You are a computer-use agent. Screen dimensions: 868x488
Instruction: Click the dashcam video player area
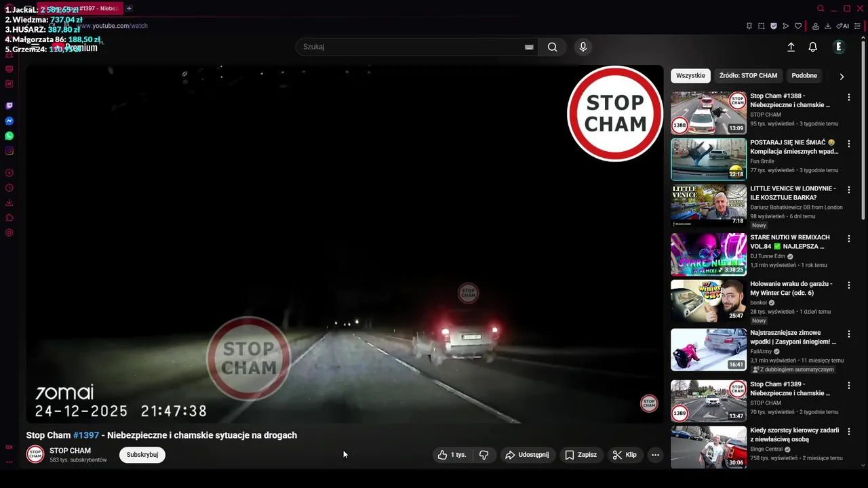[344, 244]
